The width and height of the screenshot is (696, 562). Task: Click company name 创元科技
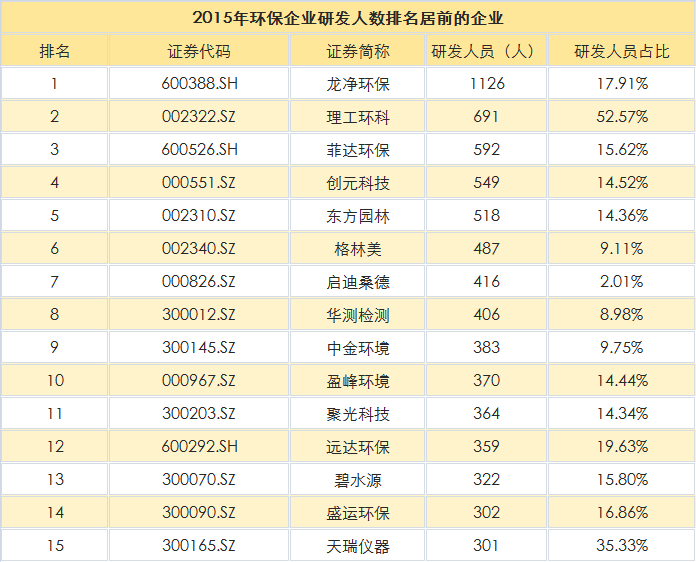click(x=358, y=183)
